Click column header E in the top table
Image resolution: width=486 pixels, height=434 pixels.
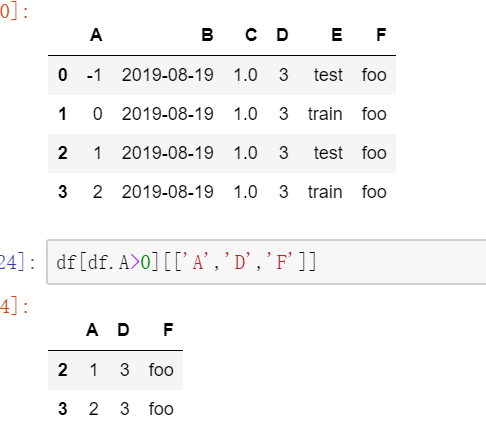click(337, 35)
